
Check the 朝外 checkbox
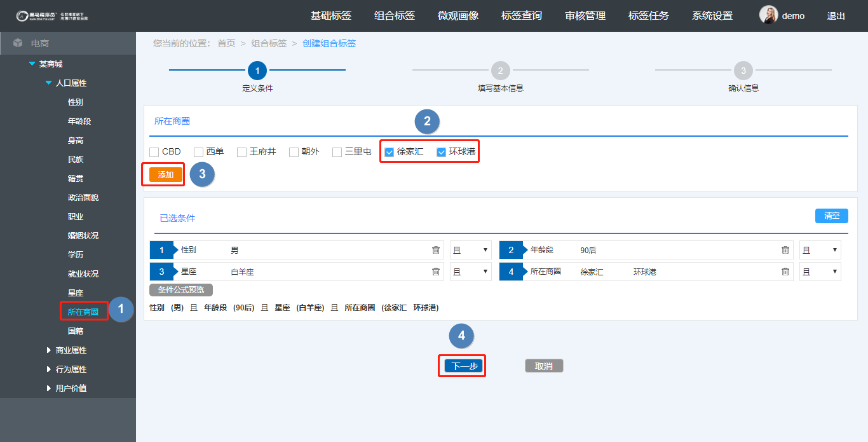[x=294, y=152]
